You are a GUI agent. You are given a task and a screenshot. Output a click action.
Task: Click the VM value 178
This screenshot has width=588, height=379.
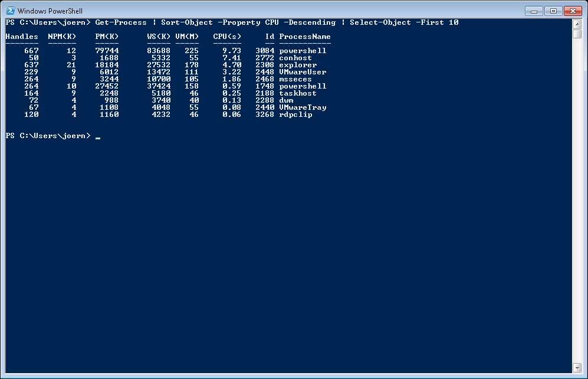192,65
